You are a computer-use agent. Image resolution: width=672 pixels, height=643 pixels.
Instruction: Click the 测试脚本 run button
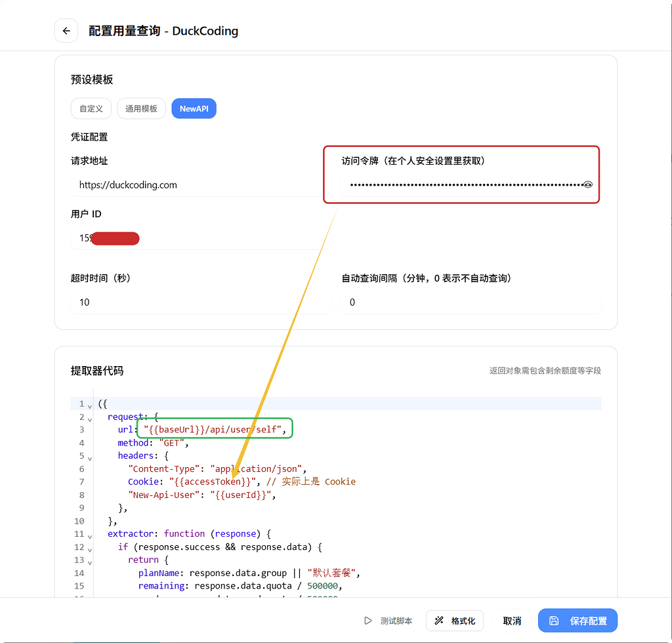click(388, 620)
